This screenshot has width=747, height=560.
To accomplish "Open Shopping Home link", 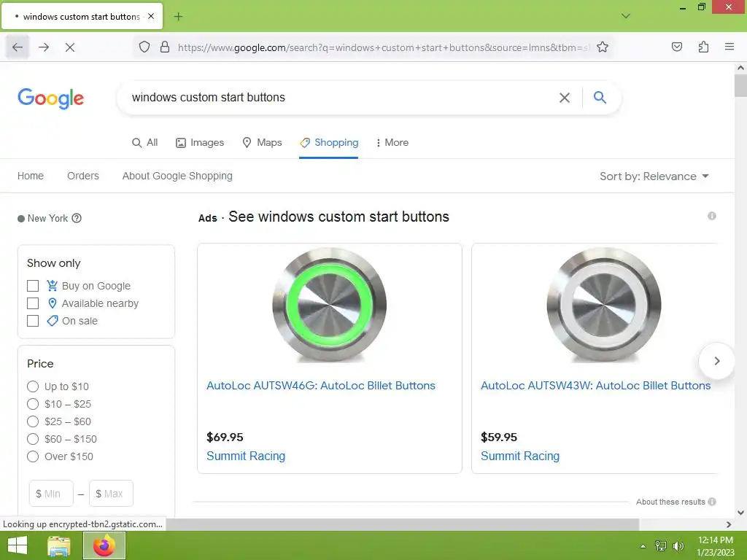I will [x=31, y=176].
